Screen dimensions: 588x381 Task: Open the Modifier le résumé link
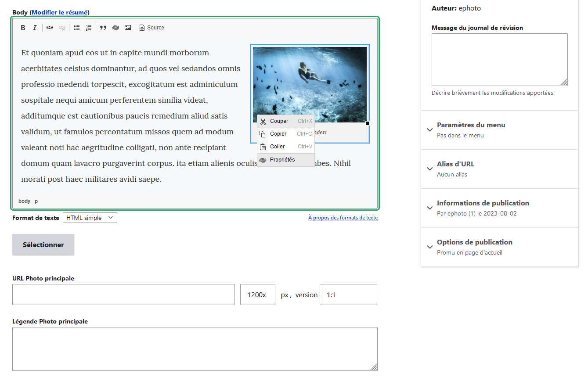(60, 12)
